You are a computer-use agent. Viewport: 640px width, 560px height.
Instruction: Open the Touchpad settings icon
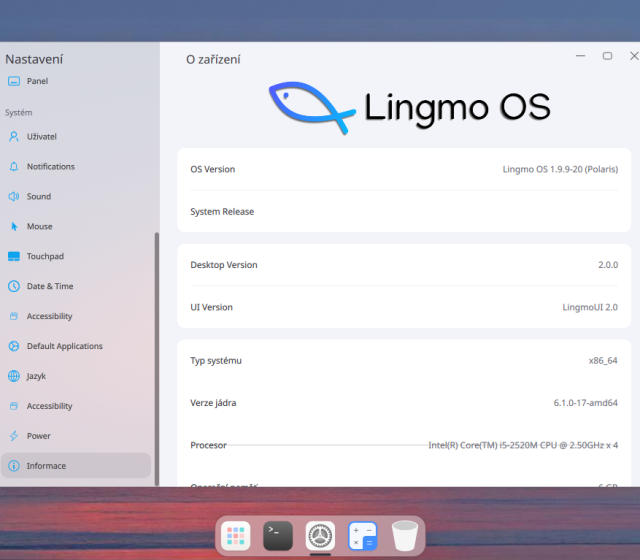pyautogui.click(x=14, y=256)
